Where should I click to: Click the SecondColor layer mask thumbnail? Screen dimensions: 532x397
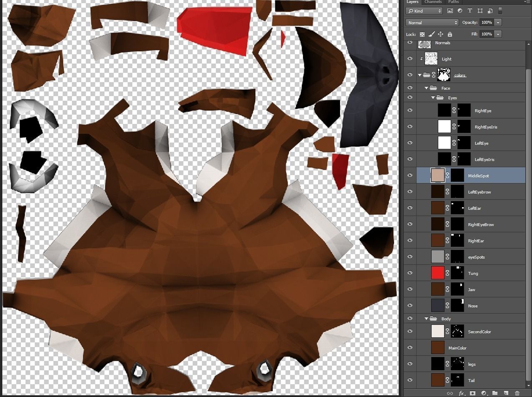click(457, 332)
